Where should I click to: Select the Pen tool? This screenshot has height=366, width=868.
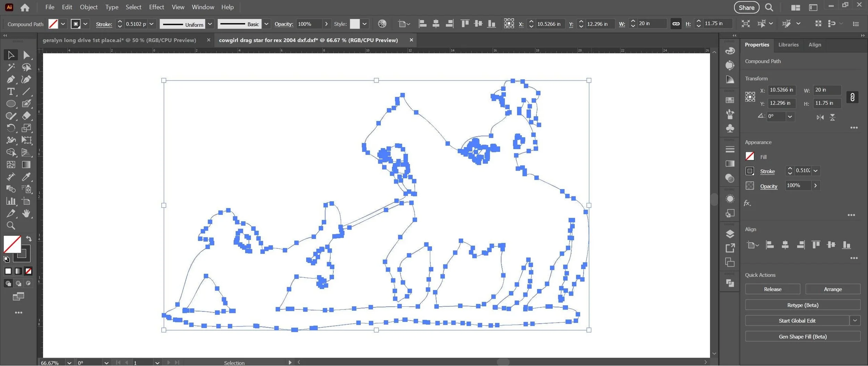[x=11, y=79]
